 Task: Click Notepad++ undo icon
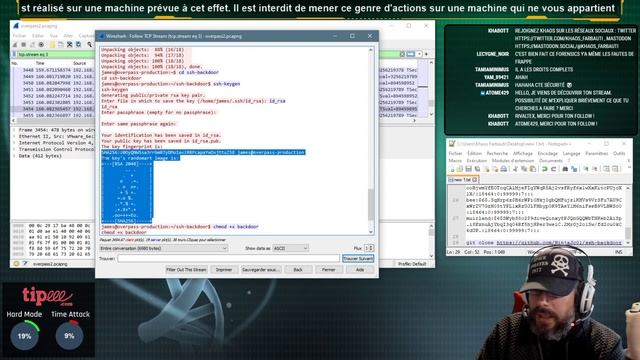click(544, 169)
